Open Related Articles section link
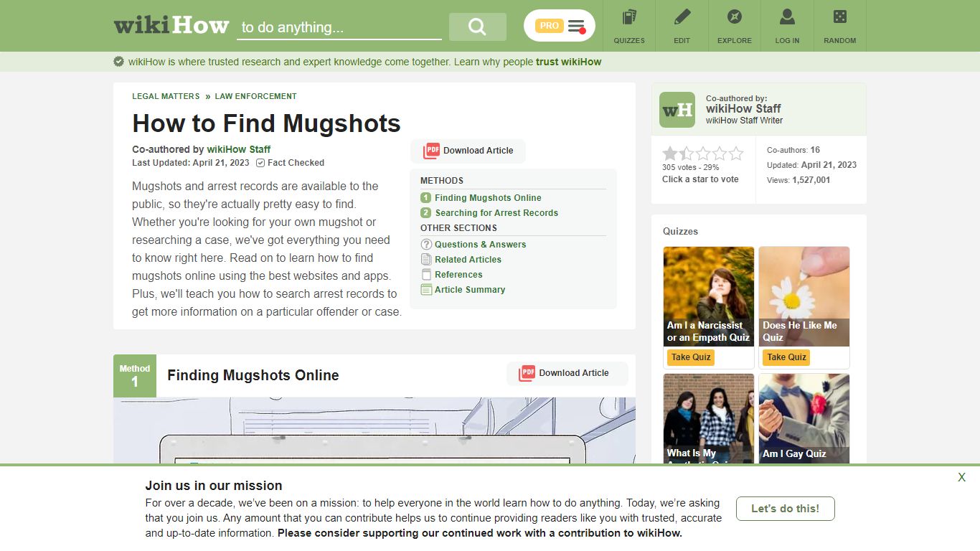 (x=468, y=260)
